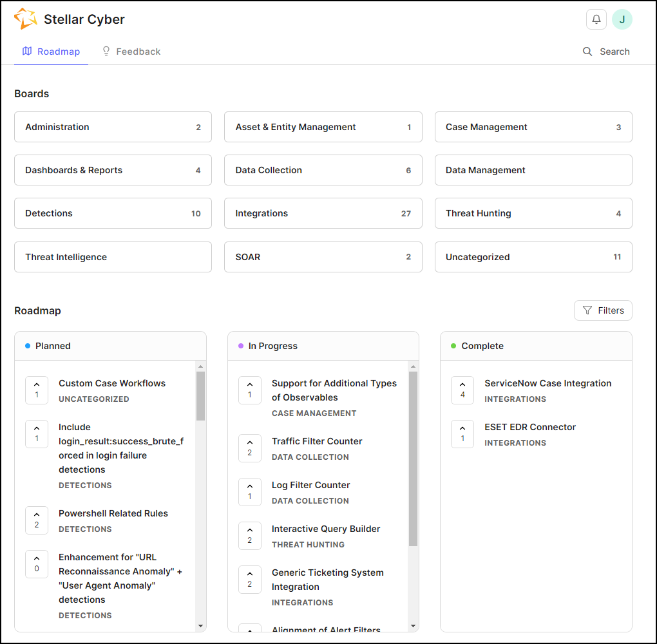Open the Dashboards & Reports board
Image resolution: width=657 pixels, height=644 pixels.
[x=113, y=170]
